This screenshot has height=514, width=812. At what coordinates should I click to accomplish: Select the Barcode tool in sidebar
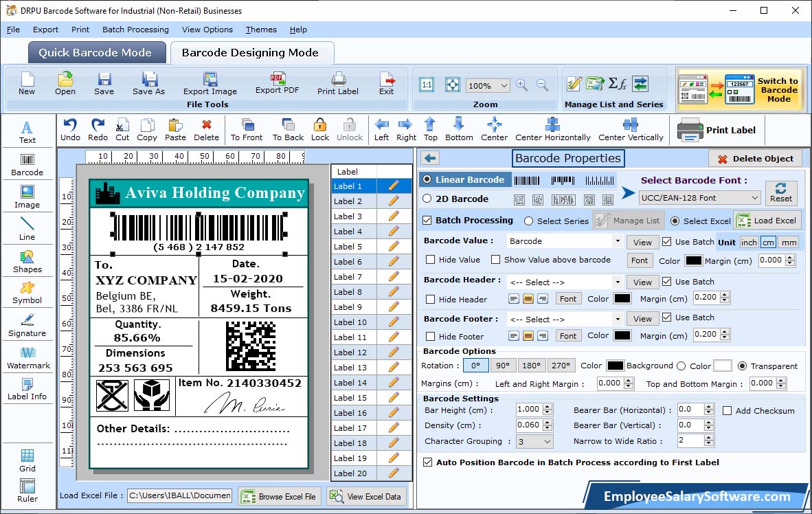27,165
